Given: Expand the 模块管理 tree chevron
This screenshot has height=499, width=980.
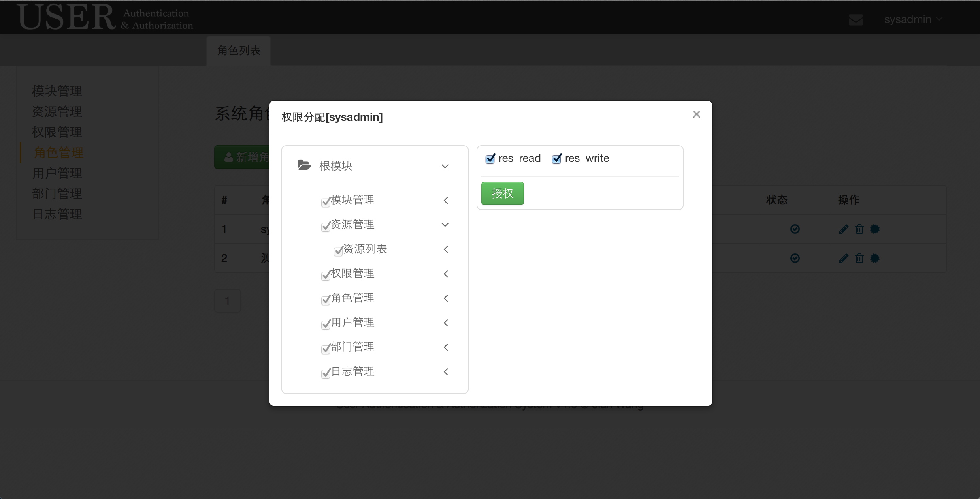Looking at the screenshot, I should point(446,201).
